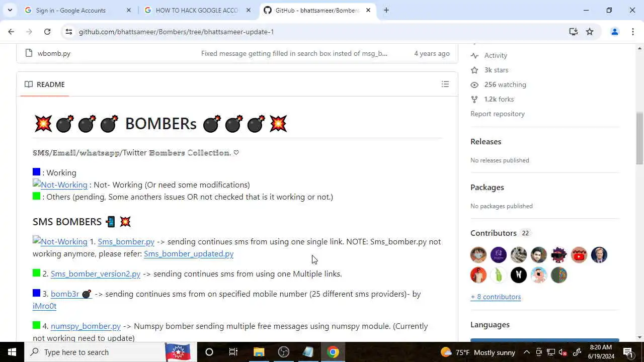Open the Sms_bomber_version2.py link
This screenshot has width=644, height=362.
[x=96, y=274]
